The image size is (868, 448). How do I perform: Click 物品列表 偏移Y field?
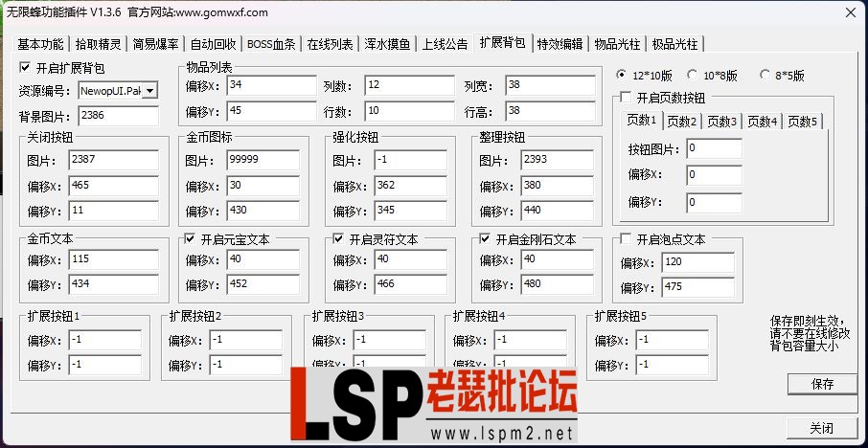pyautogui.click(x=272, y=111)
